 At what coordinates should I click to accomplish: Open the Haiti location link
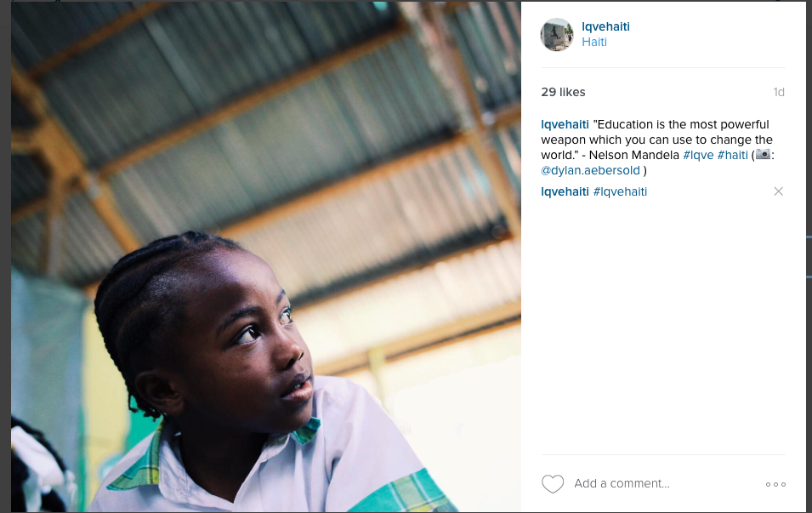click(x=594, y=42)
